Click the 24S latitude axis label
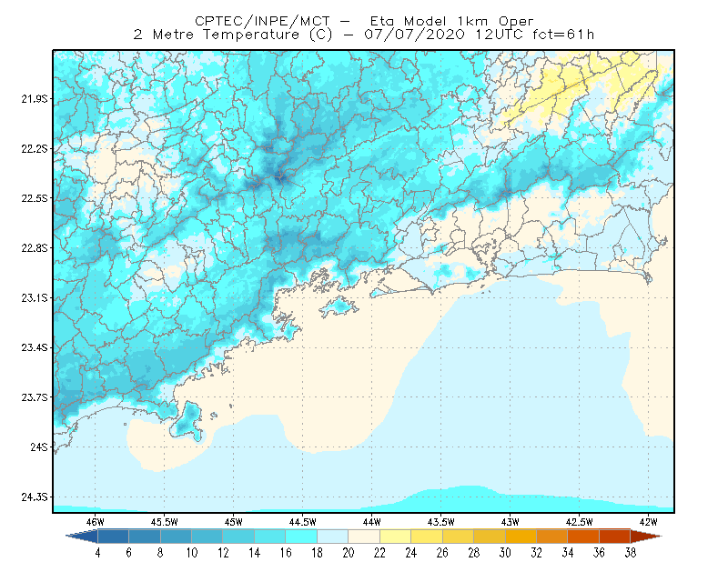This screenshot has height=562, width=728. click(x=39, y=447)
